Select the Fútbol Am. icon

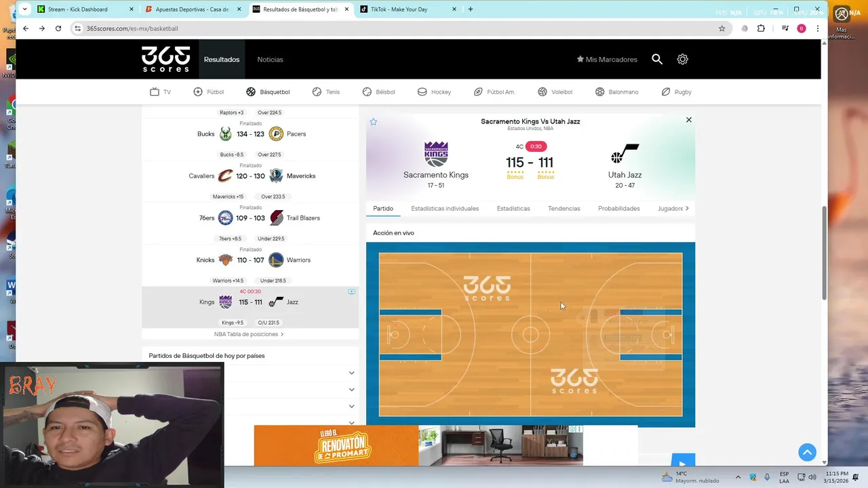point(478,91)
